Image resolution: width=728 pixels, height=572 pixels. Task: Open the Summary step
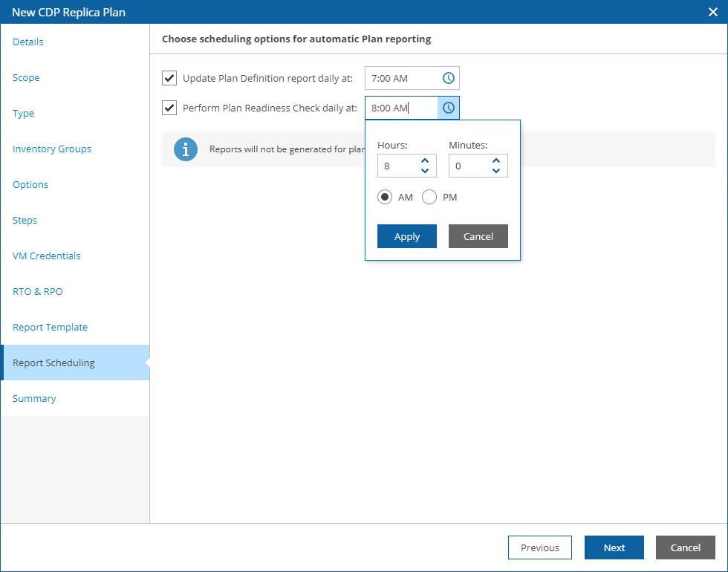pos(34,398)
